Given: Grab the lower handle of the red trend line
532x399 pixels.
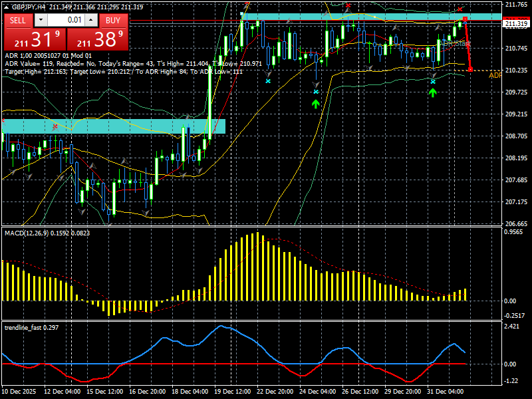Looking at the screenshot, I should click(470, 70).
